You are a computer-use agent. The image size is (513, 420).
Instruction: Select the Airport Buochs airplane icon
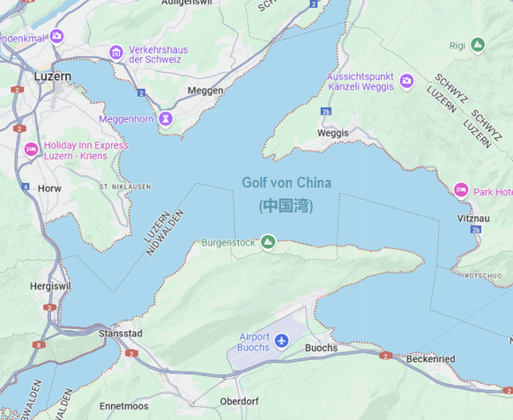point(281,341)
